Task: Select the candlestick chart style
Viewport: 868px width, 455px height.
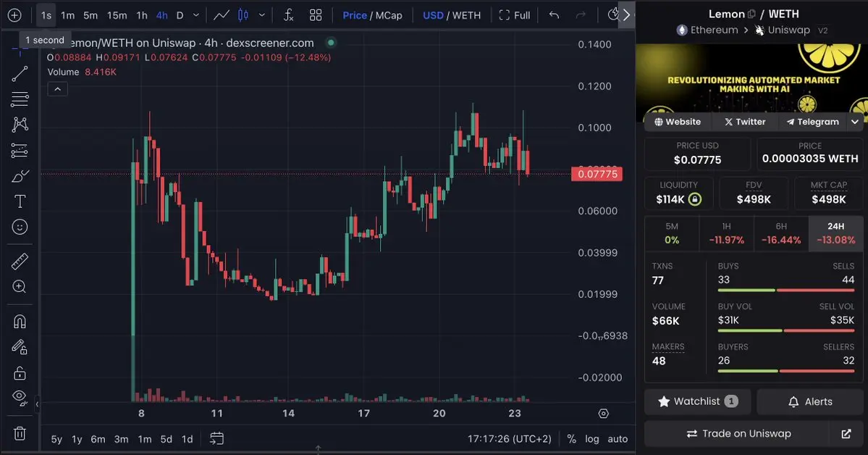Action: coord(243,15)
